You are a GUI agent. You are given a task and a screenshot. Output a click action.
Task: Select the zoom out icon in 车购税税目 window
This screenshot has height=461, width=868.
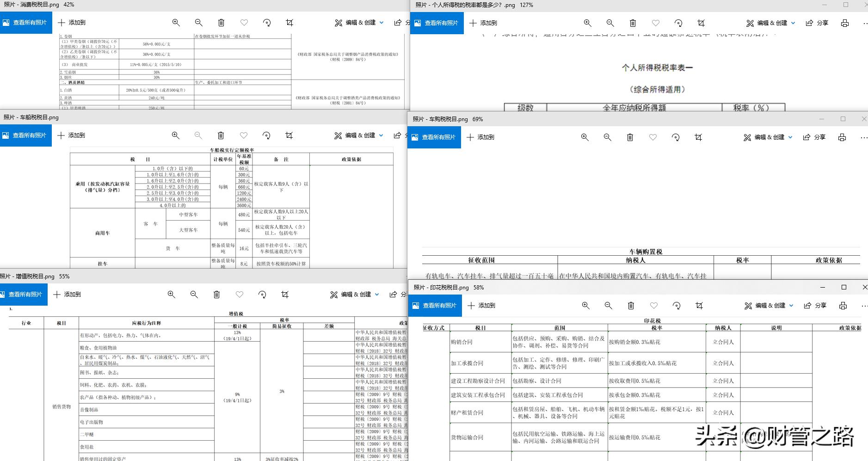pos(607,137)
